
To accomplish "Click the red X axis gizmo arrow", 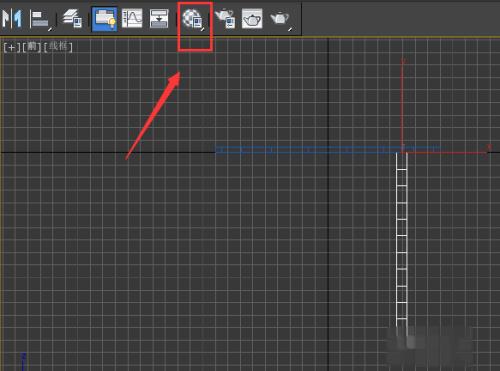I will pyautogui.click(x=487, y=150).
